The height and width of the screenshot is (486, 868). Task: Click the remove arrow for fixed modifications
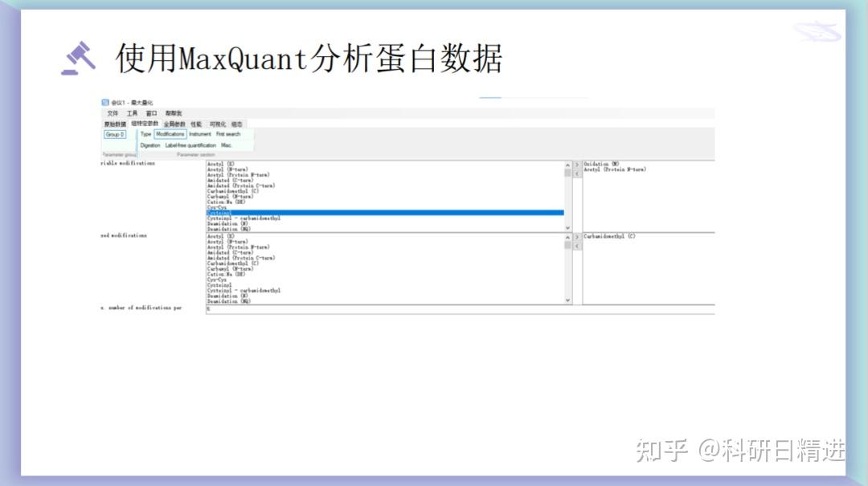[x=575, y=247]
